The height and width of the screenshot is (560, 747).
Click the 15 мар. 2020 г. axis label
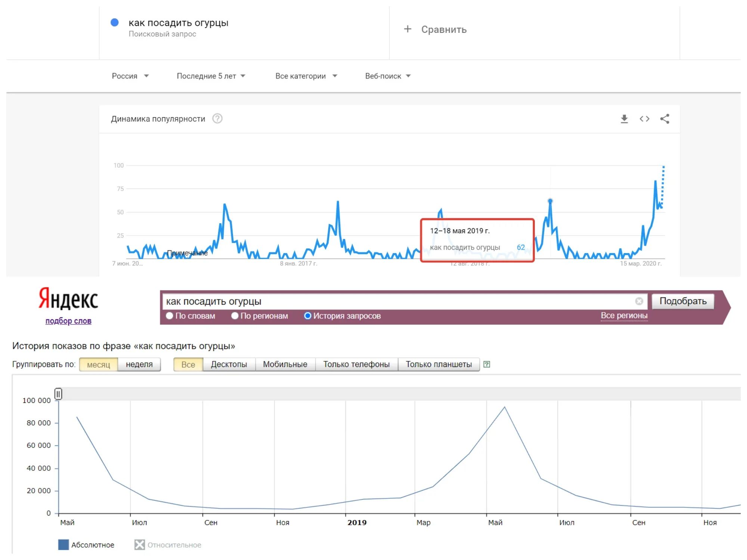coord(641,264)
